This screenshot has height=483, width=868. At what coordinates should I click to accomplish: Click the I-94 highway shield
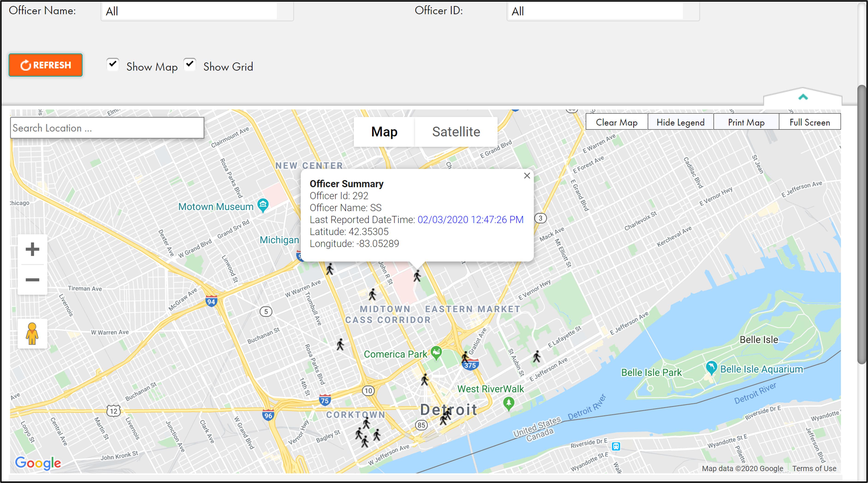(211, 301)
